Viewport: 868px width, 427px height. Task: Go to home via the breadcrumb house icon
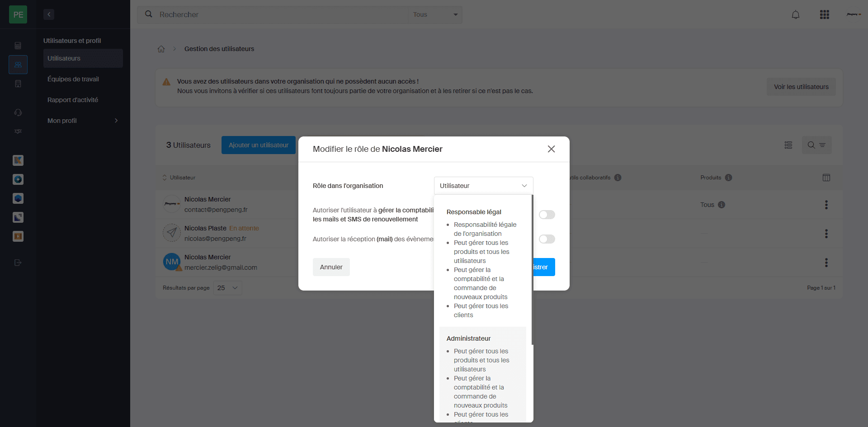161,49
